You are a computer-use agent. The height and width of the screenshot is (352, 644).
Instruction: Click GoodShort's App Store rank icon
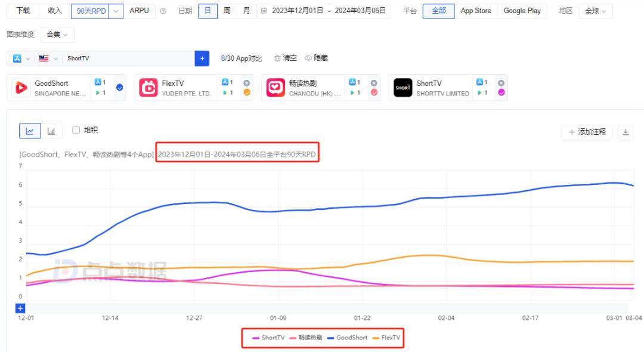tap(98, 82)
